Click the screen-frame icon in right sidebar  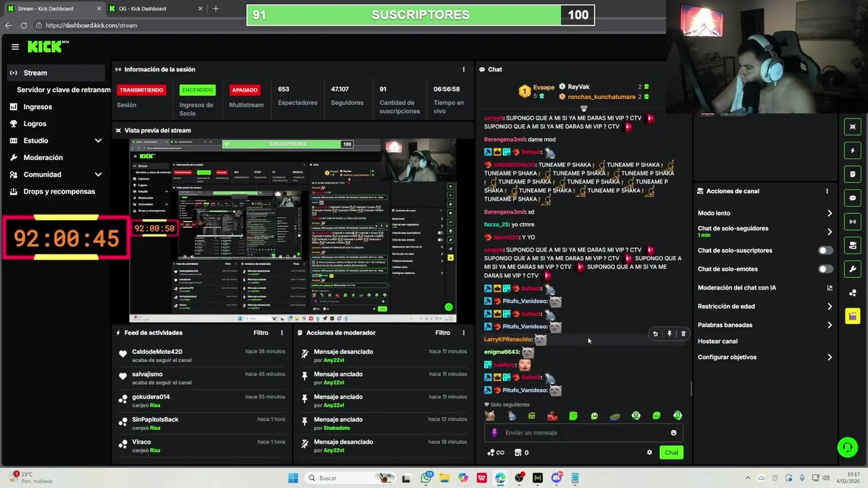[x=852, y=127]
